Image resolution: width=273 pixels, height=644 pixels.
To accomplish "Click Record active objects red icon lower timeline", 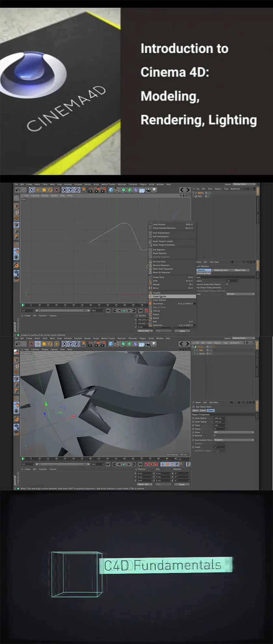I will point(146,464).
